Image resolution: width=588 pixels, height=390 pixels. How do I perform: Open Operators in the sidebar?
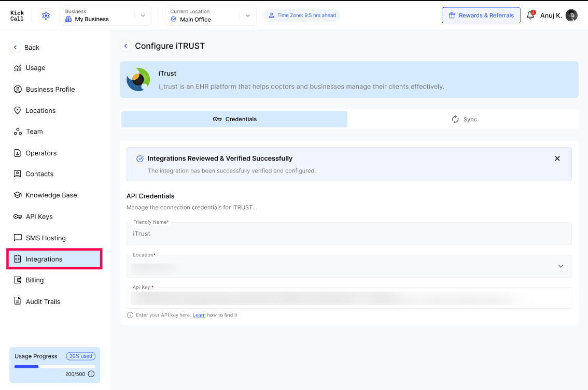pyautogui.click(x=54, y=153)
